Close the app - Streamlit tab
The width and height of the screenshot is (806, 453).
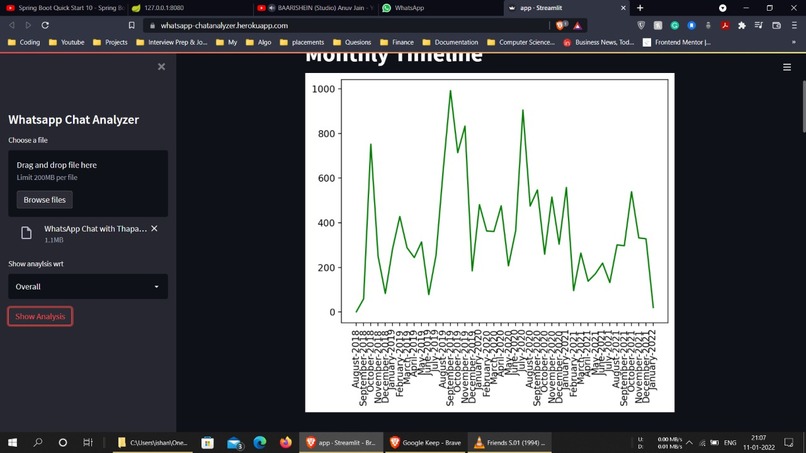point(623,8)
